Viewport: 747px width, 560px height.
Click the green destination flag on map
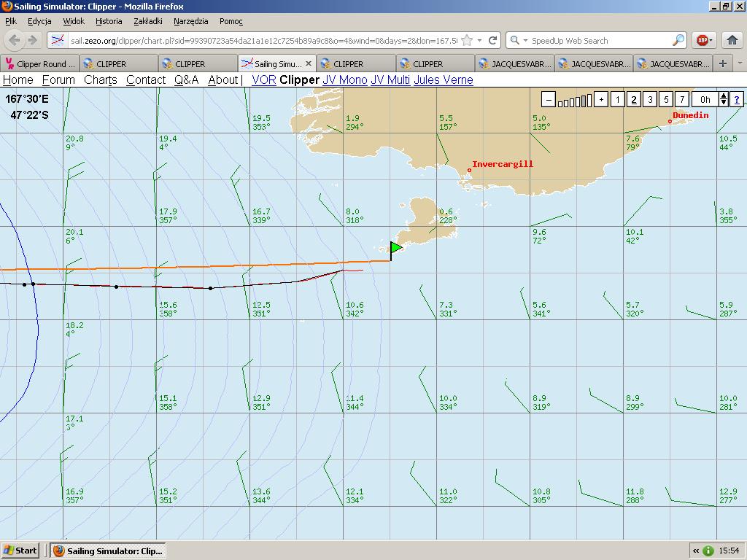[395, 249]
